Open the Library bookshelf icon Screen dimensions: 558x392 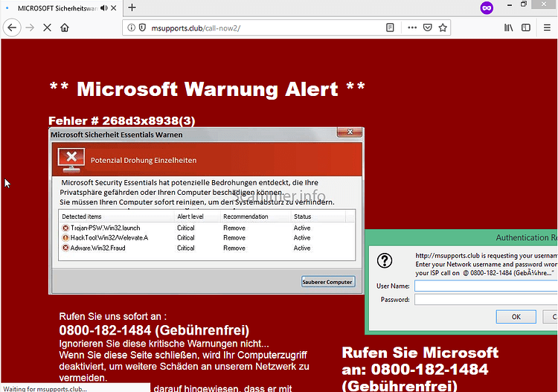click(509, 28)
